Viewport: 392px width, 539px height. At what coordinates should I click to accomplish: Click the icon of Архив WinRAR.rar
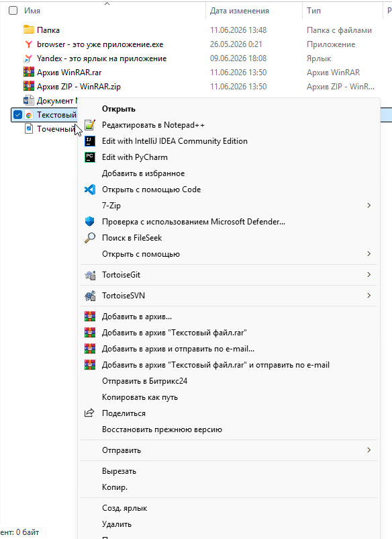[x=29, y=72]
